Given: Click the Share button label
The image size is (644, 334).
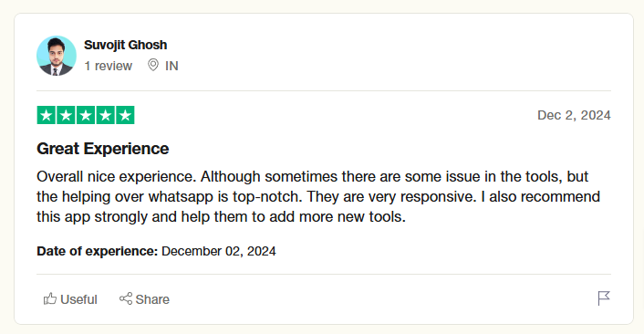Looking at the screenshot, I should pyautogui.click(x=152, y=299).
